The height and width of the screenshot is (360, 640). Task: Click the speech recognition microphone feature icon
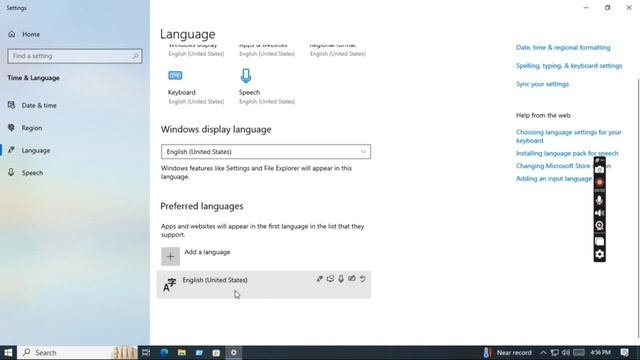coord(341,279)
